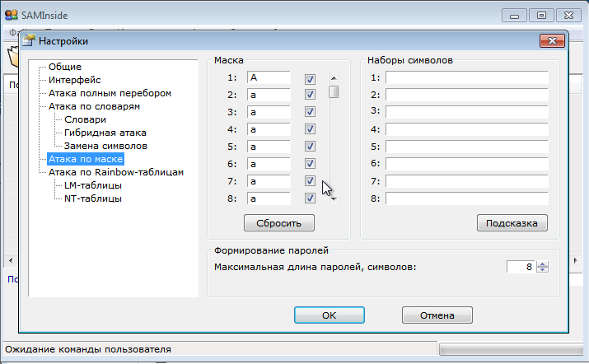Click mask field 8 input
589x364 pixels.
(x=269, y=198)
